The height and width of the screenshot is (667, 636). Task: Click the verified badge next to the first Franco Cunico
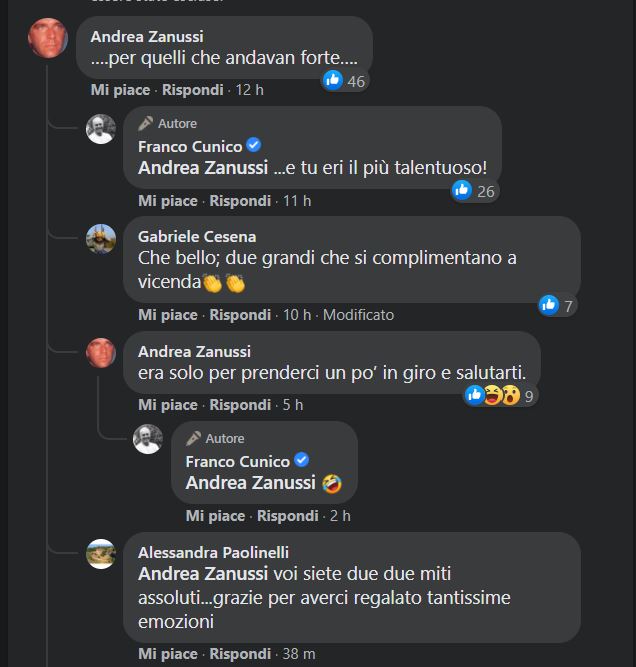coord(256,147)
